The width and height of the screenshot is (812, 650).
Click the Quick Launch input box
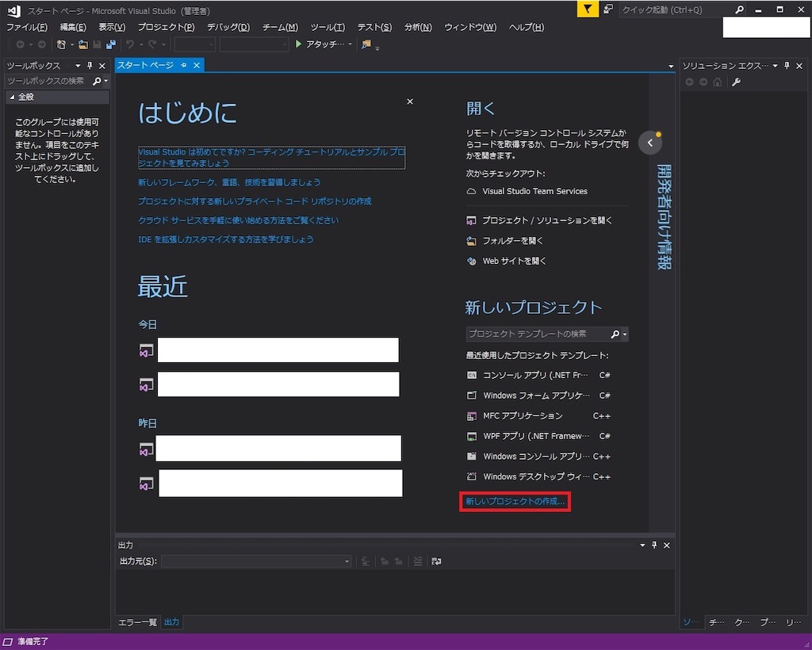tap(676, 10)
